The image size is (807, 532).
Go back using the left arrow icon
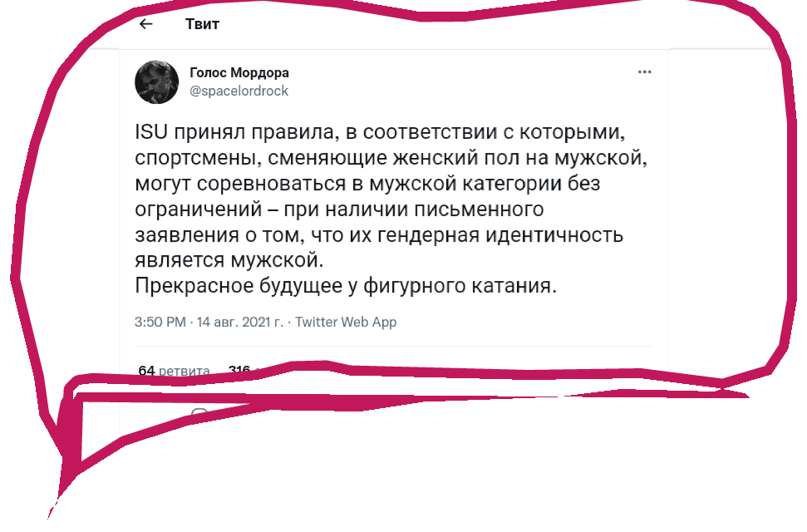(x=146, y=23)
